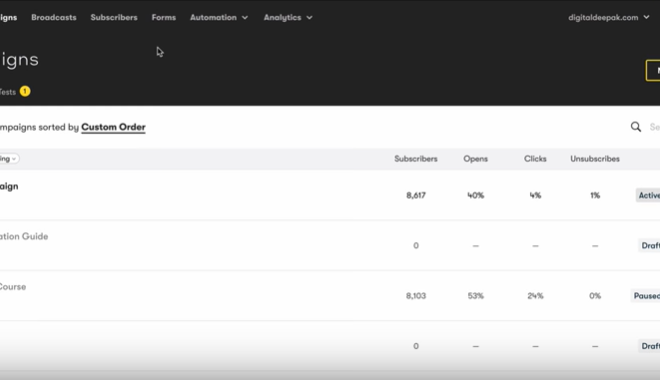The image size is (660, 380).
Task: Click the Subscribers column header
Action: (x=416, y=159)
